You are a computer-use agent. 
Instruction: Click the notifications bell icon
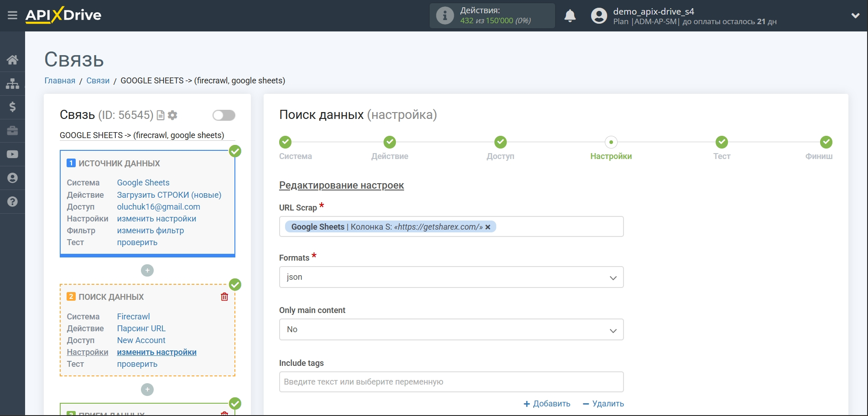pyautogui.click(x=570, y=16)
